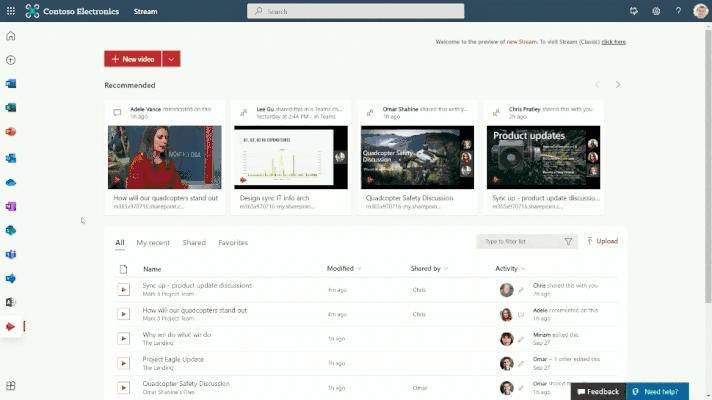Open Teams icon in the left rail
Viewport: 712px width, 400px height.
click(10, 254)
